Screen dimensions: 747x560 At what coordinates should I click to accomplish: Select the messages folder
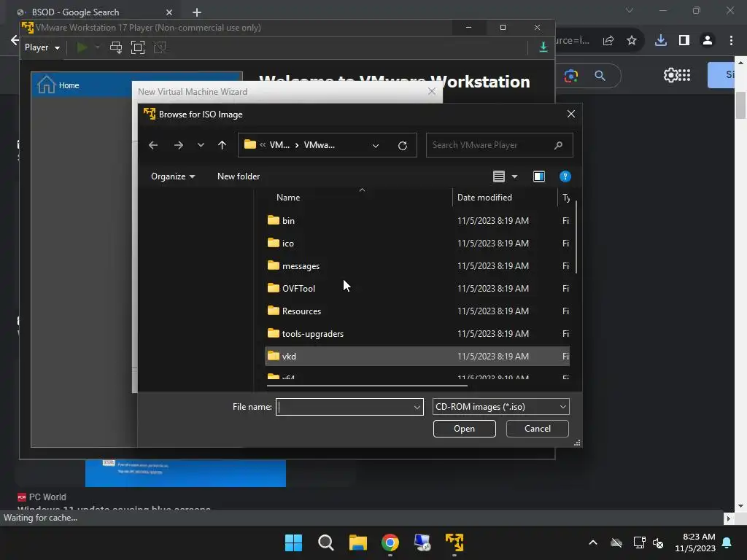coord(417,265)
